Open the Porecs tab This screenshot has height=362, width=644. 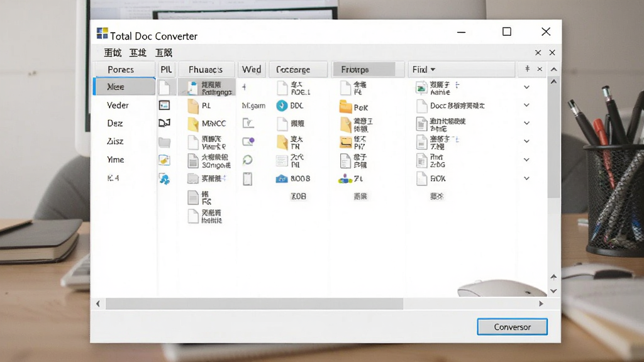click(x=125, y=69)
